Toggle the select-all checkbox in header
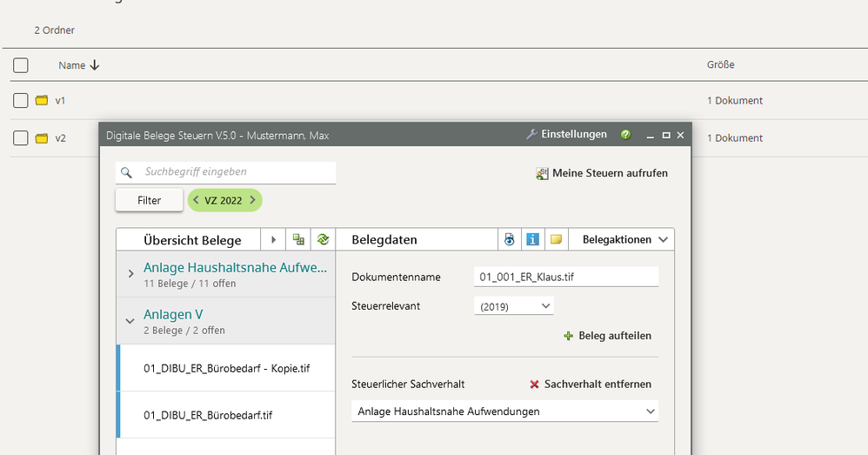 click(x=21, y=65)
